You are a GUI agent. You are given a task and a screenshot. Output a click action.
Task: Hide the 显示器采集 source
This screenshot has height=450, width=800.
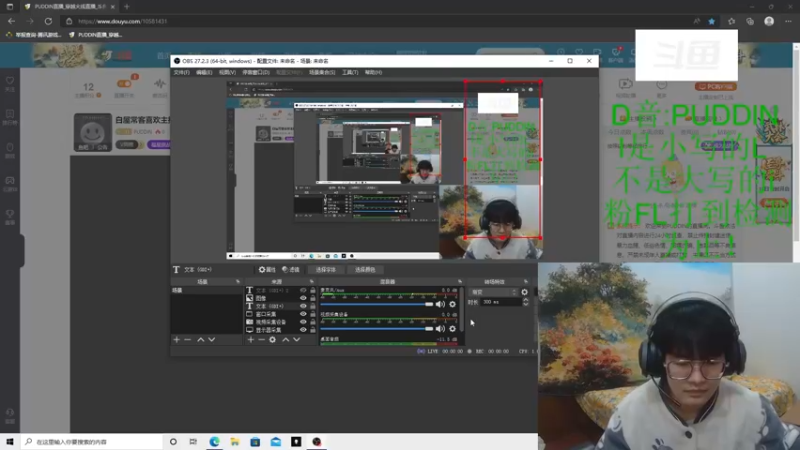pos(303,330)
